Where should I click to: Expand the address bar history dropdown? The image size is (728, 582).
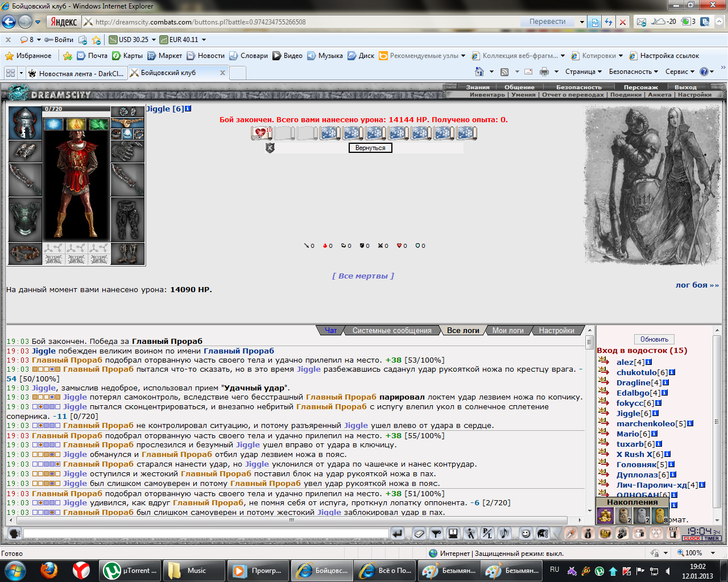point(582,22)
